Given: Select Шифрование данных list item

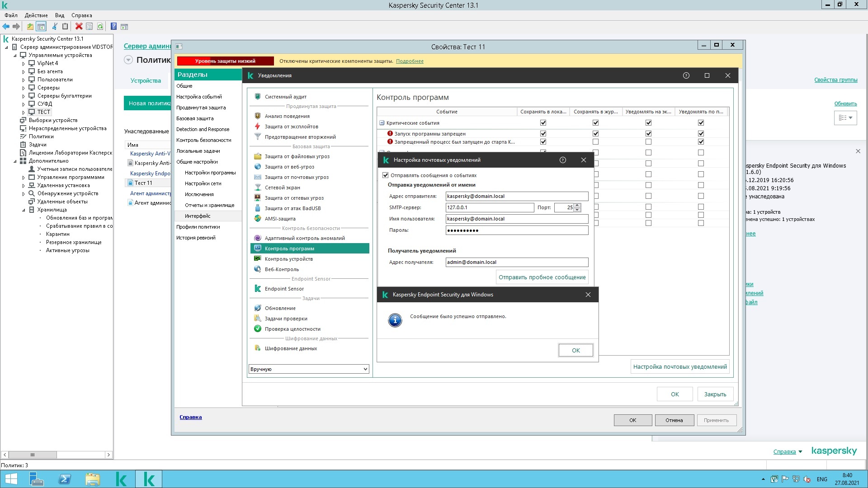Looking at the screenshot, I should click(290, 348).
